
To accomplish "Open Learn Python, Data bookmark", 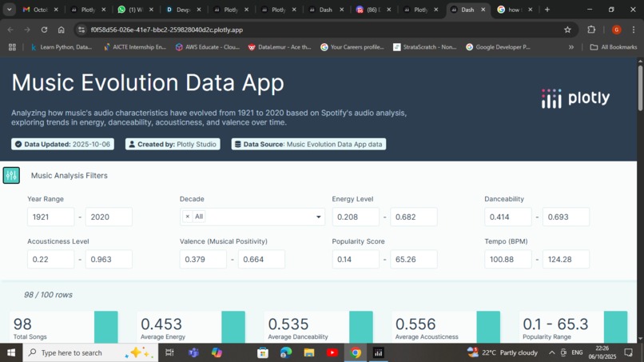I will 62,47.
